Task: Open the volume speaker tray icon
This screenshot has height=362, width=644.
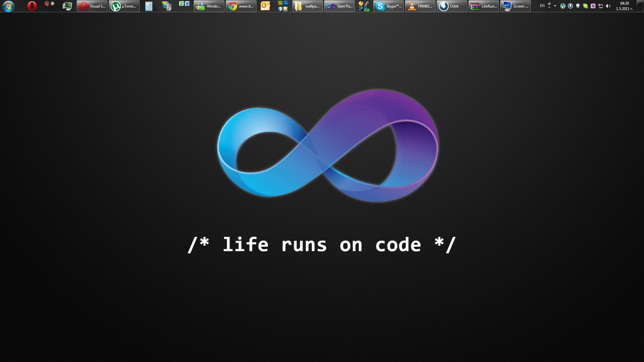Action: (608, 6)
